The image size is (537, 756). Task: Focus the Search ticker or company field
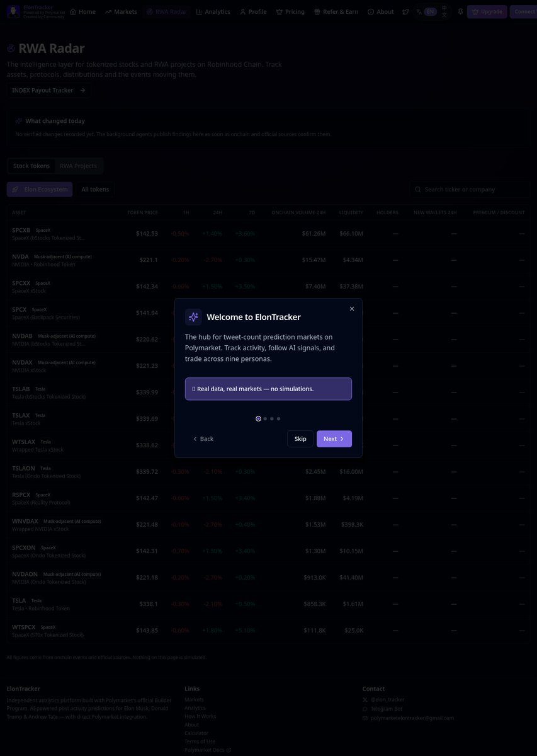coord(470,189)
